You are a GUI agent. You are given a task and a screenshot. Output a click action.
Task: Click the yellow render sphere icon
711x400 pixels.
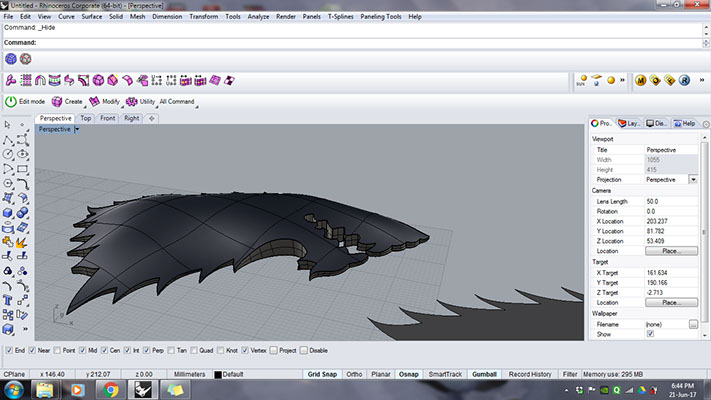click(611, 81)
